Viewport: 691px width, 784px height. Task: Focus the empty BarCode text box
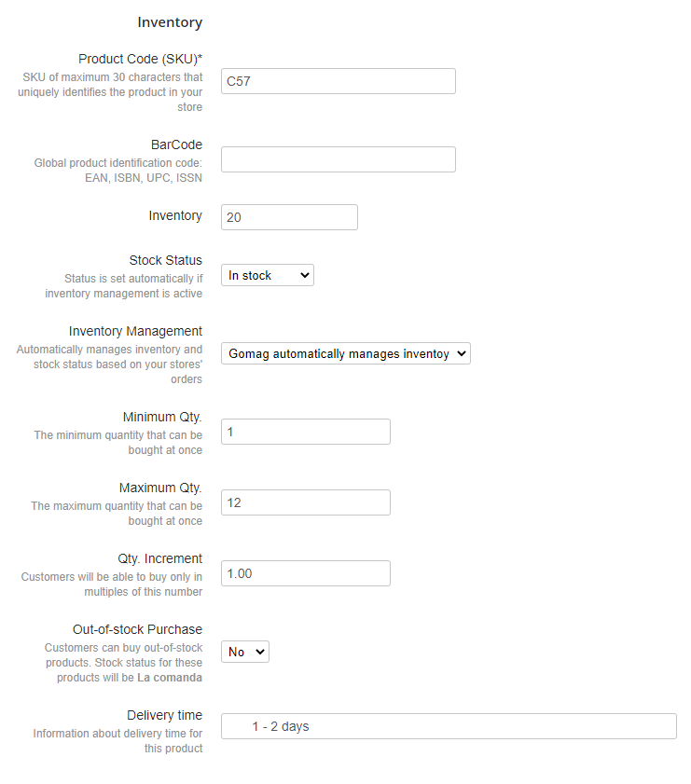(x=338, y=159)
